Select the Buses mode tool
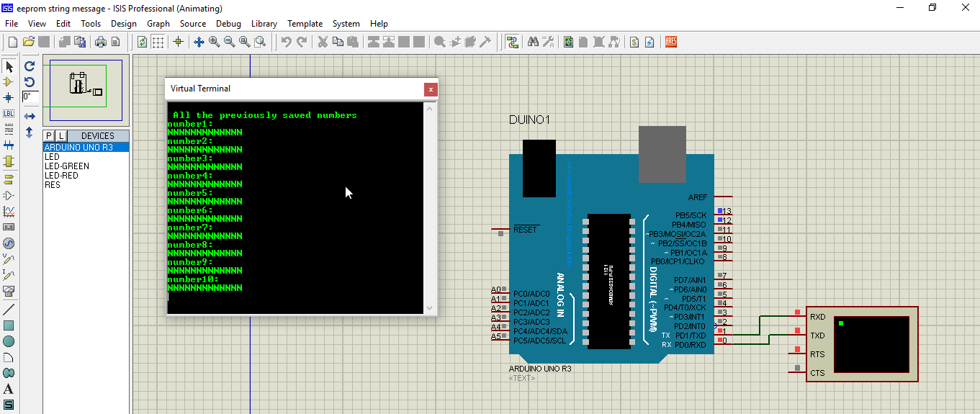This screenshot has width=980, height=414. (x=9, y=146)
